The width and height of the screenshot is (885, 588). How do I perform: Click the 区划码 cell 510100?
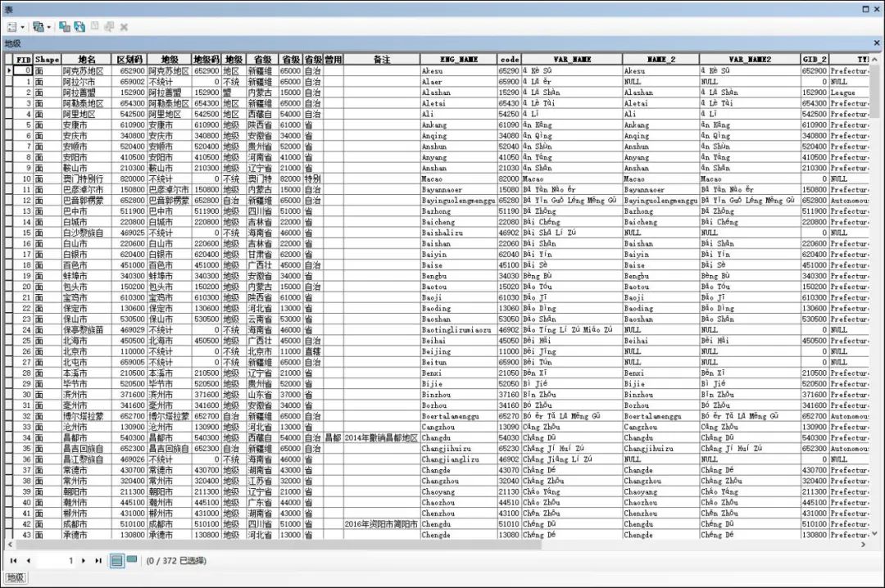point(129,523)
